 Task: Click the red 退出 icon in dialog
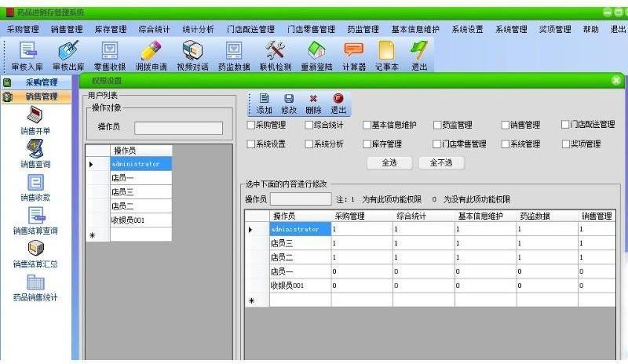(338, 104)
